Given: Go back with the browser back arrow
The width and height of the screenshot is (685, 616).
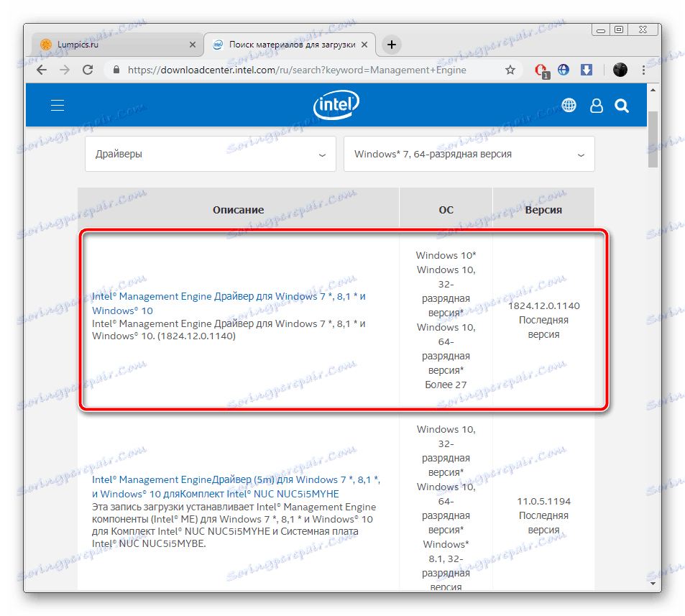Looking at the screenshot, I should point(42,70).
